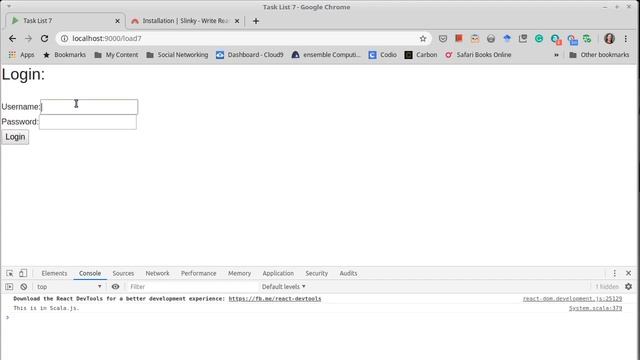
Task: Focus the Password input field
Action: tap(88, 122)
